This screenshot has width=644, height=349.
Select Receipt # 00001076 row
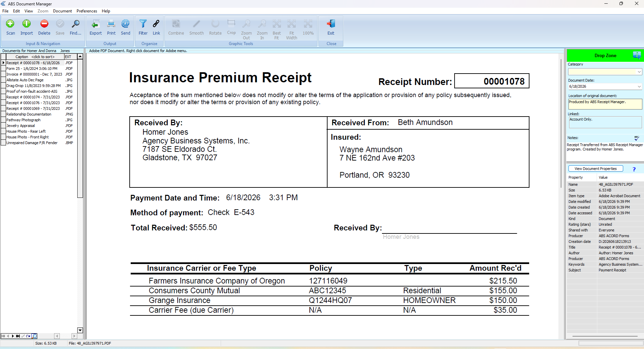[40, 103]
